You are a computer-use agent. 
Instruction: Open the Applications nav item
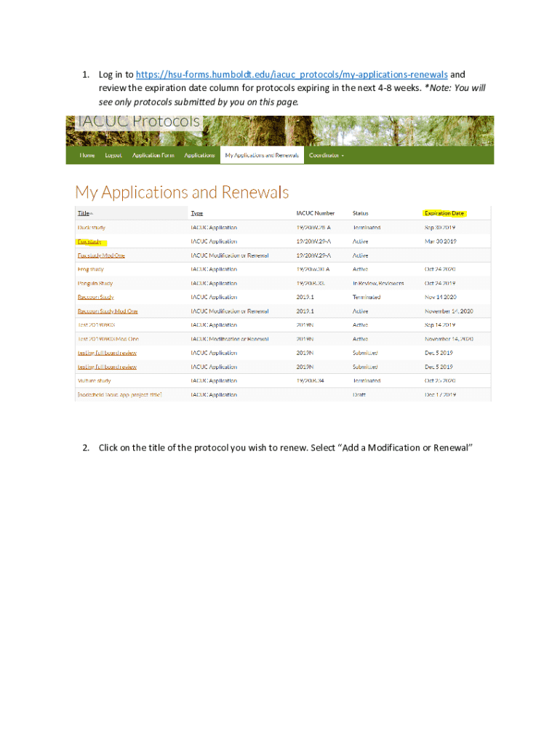(x=199, y=156)
